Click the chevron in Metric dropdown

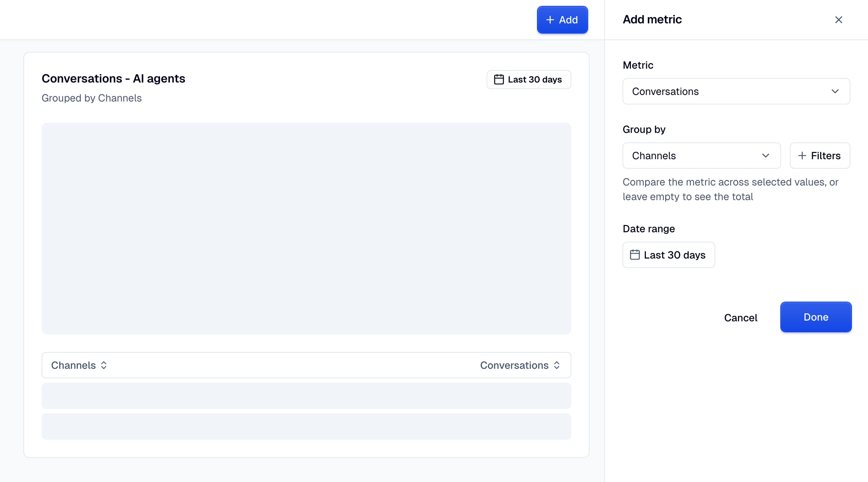coord(835,91)
